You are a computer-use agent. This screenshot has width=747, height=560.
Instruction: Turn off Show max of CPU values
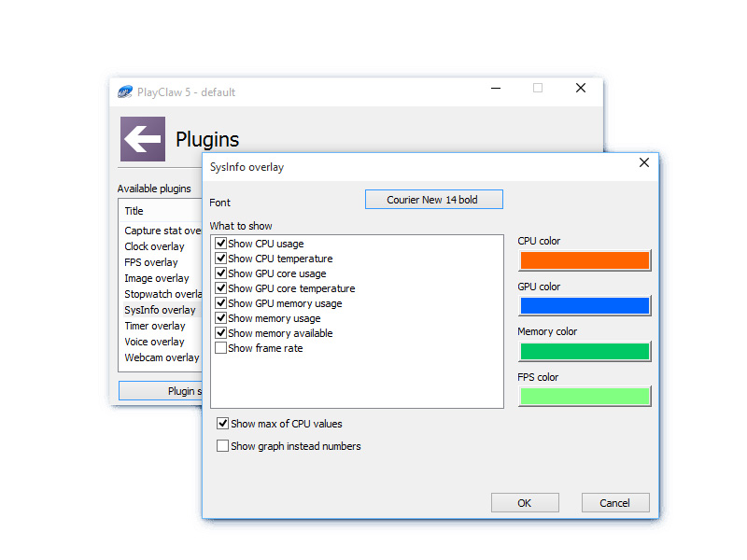[223, 424]
